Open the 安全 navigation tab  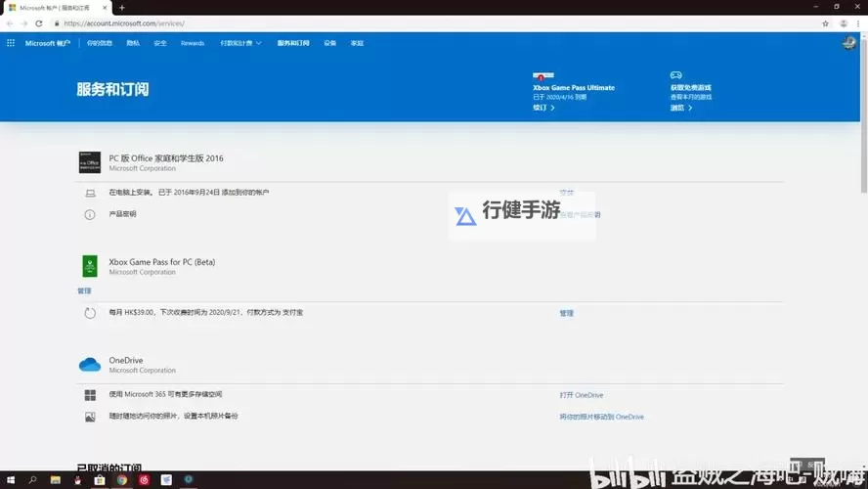[160, 43]
